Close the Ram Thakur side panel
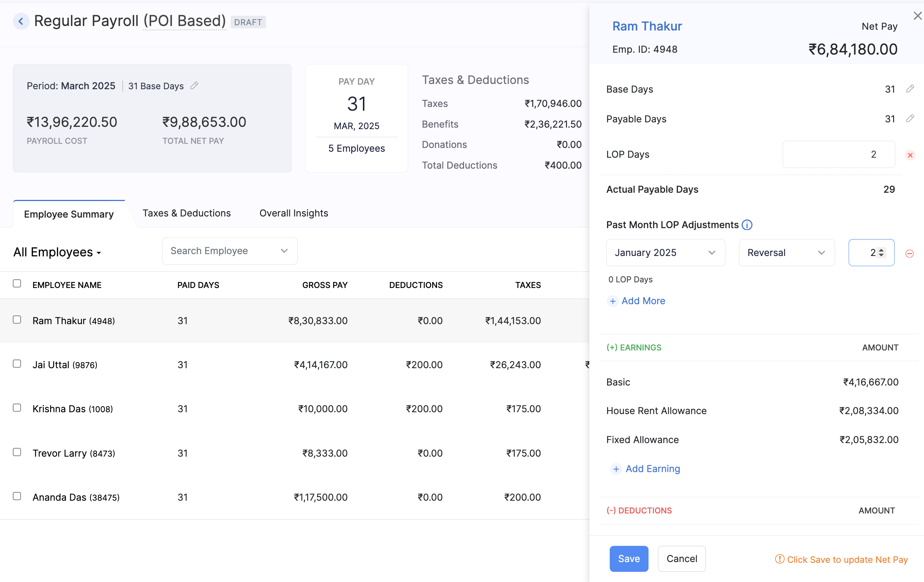 917,16
